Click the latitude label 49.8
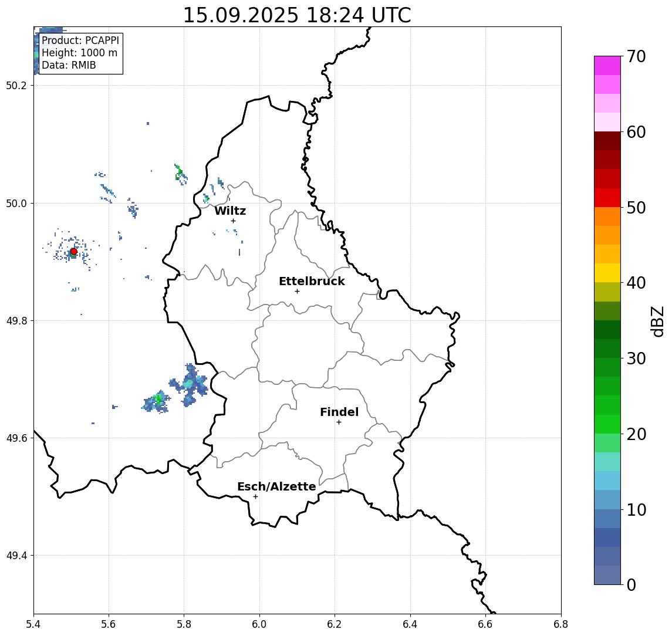The width and height of the screenshot is (672, 636). (16, 320)
